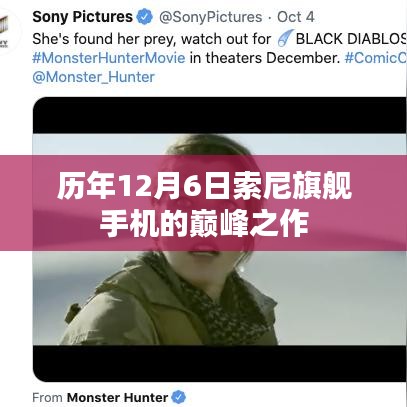407x407 pixels.
Task: Click the headline line '手机的巅峰之作'
Action: [x=204, y=225]
